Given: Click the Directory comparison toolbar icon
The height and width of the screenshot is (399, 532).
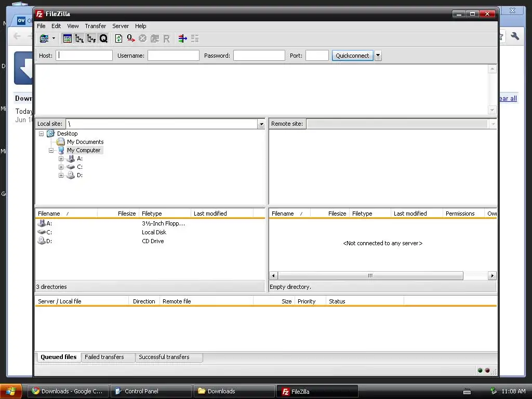Looking at the screenshot, I should click(182, 38).
